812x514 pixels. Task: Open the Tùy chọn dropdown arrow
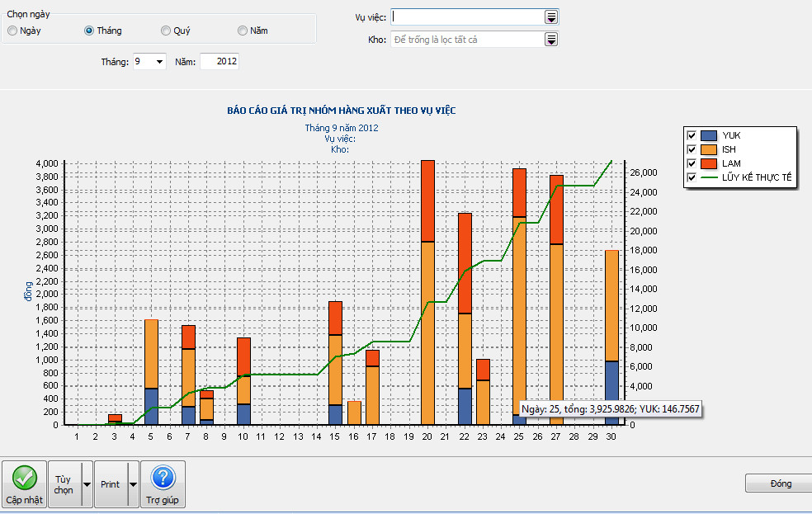coord(87,484)
